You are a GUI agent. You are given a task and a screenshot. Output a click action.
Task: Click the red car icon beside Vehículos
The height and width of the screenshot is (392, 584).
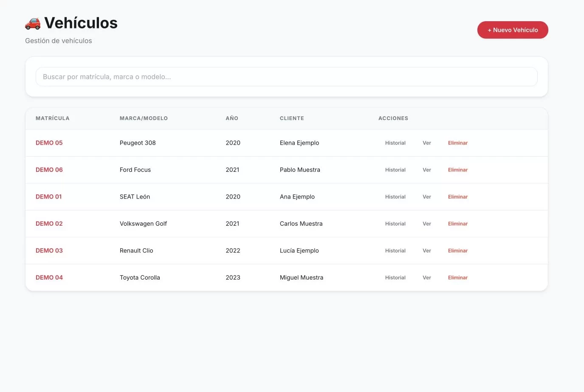[x=33, y=23]
